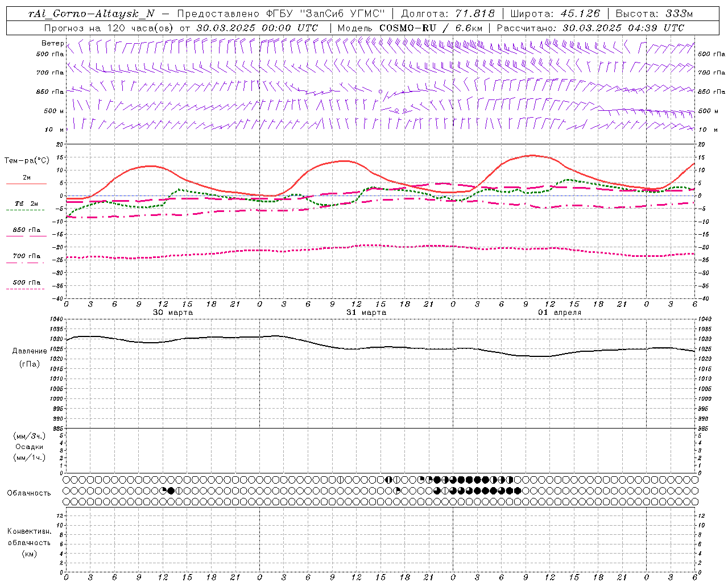Click the Облачность cloud cover label

tap(29, 493)
